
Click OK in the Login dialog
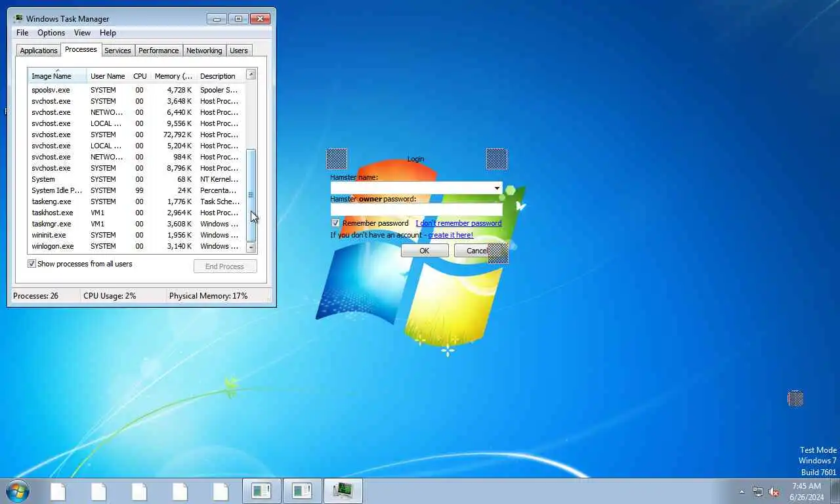(425, 251)
